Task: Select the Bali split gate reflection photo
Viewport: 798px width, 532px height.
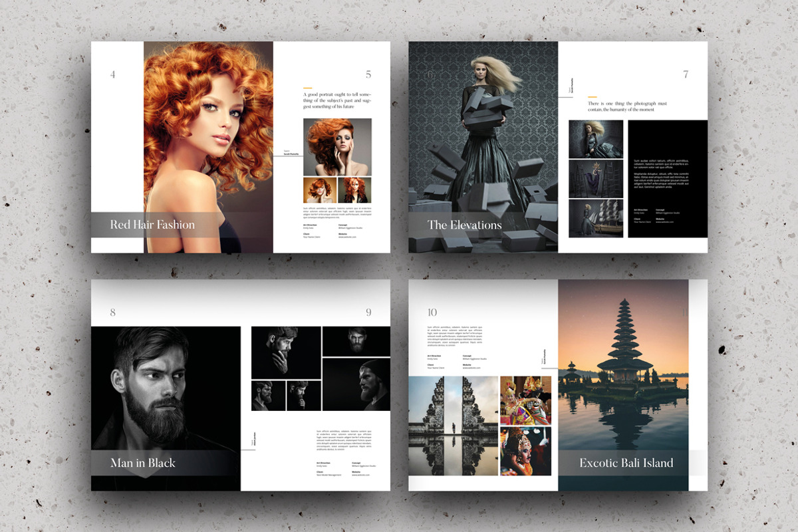Action: point(454,426)
